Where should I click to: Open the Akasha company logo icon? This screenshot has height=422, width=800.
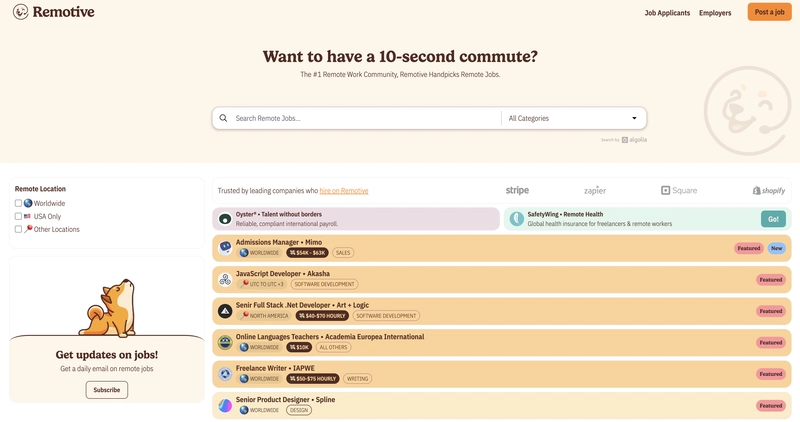pyautogui.click(x=225, y=279)
